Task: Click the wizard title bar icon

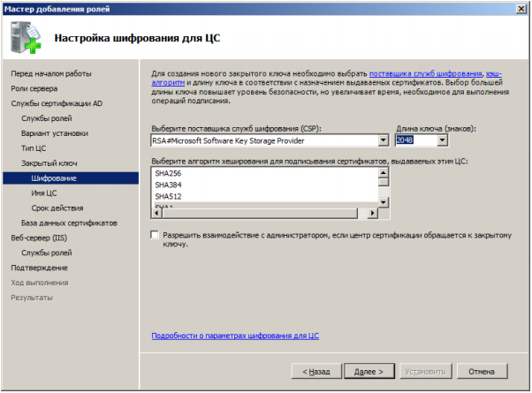Action: click(10, 8)
